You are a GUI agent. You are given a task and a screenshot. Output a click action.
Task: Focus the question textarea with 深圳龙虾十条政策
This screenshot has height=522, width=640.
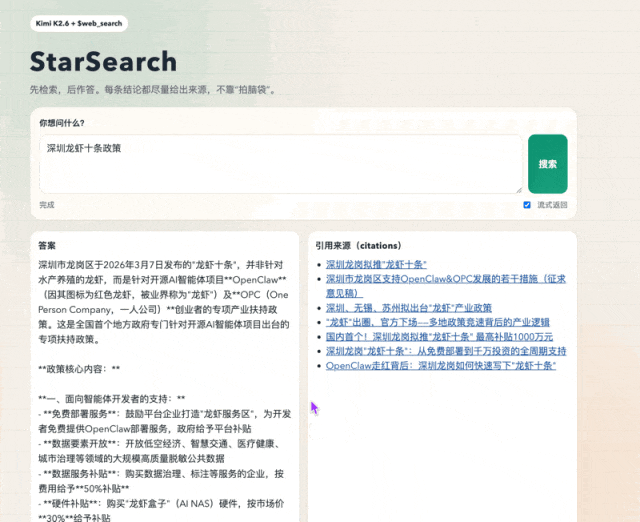pos(281,164)
